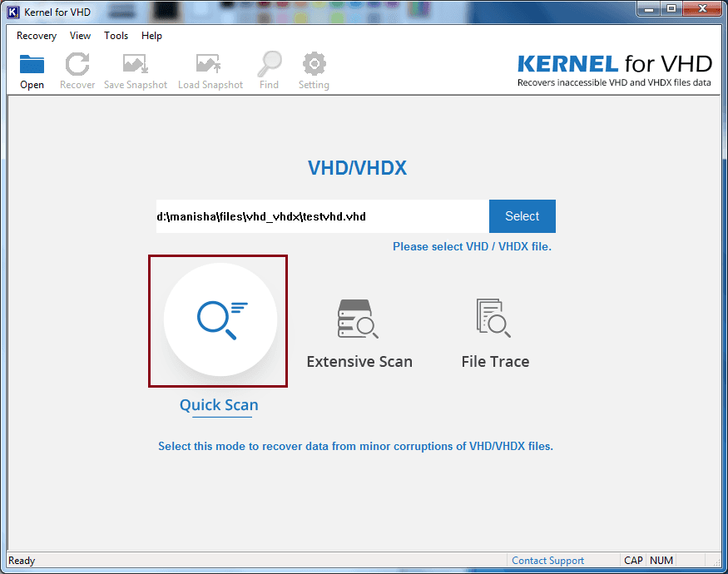
Task: Click the Select button
Action: pyautogui.click(x=522, y=216)
